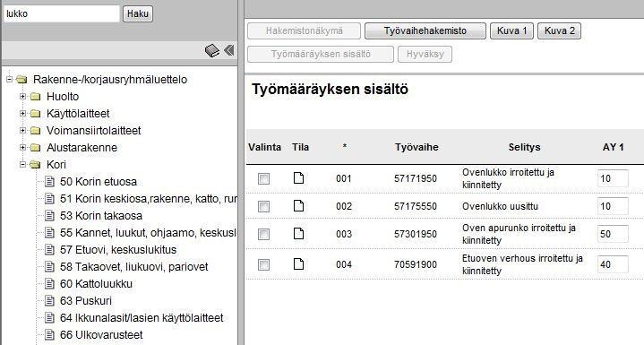
Task: Select the checkbox for Oven apurunko row
Action: pyautogui.click(x=263, y=234)
